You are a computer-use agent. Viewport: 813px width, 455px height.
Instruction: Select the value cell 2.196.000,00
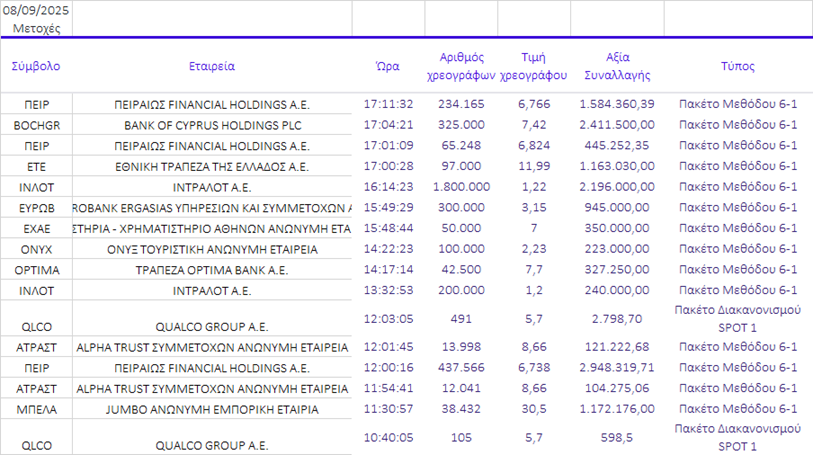click(617, 187)
